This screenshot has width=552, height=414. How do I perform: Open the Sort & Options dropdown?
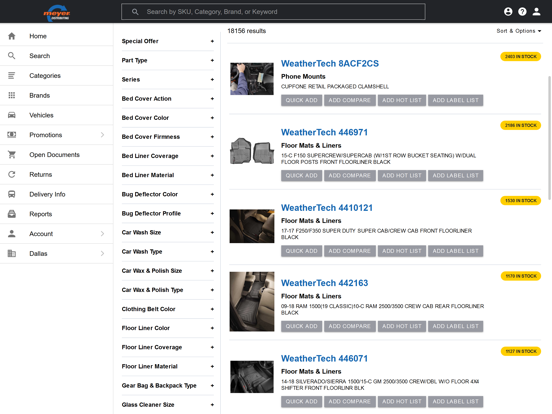[x=519, y=31]
